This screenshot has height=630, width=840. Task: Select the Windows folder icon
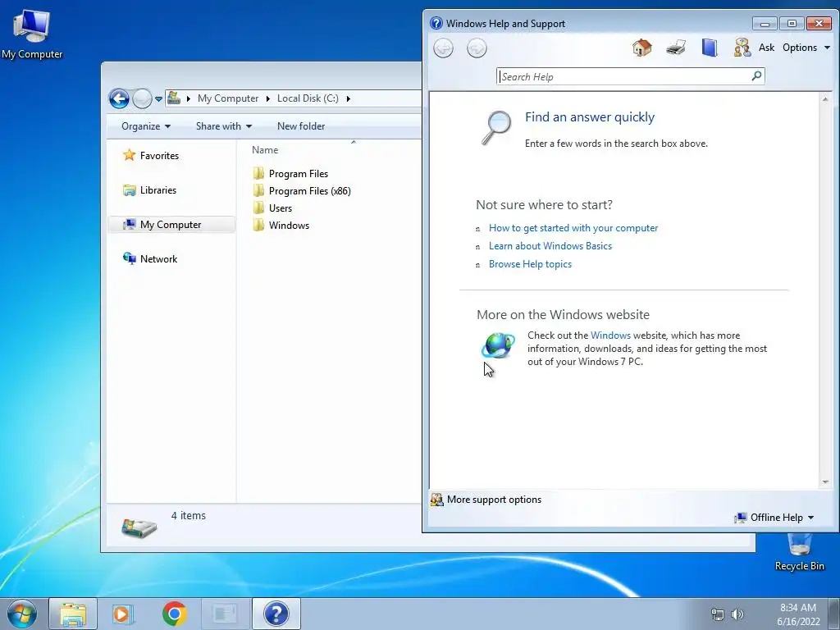(x=258, y=225)
